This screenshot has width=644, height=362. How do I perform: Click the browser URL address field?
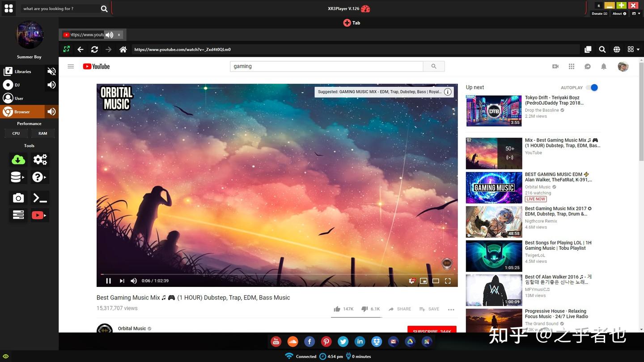[355, 50]
